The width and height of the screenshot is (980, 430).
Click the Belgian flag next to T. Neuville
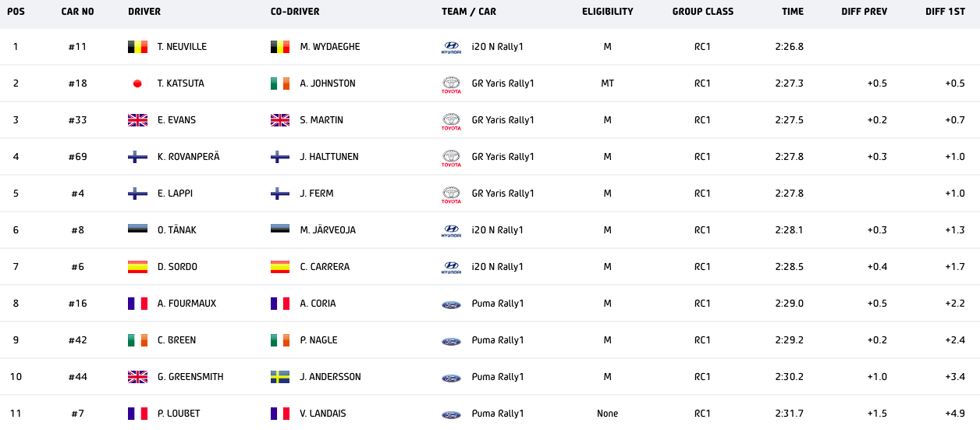pyautogui.click(x=137, y=47)
